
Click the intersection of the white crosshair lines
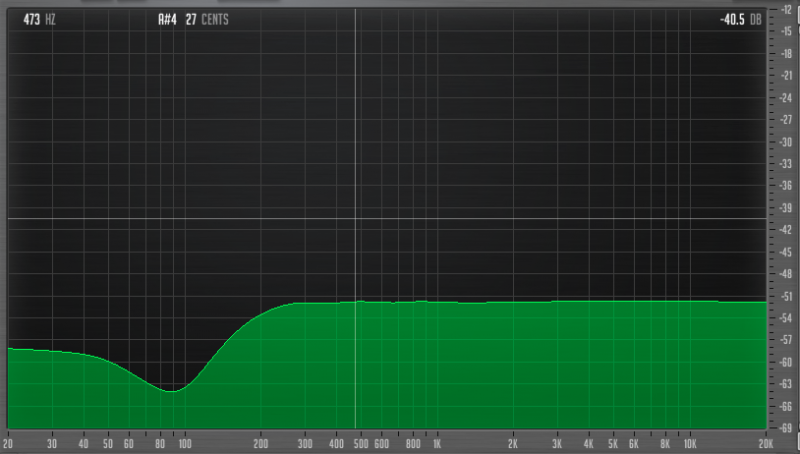pos(355,218)
